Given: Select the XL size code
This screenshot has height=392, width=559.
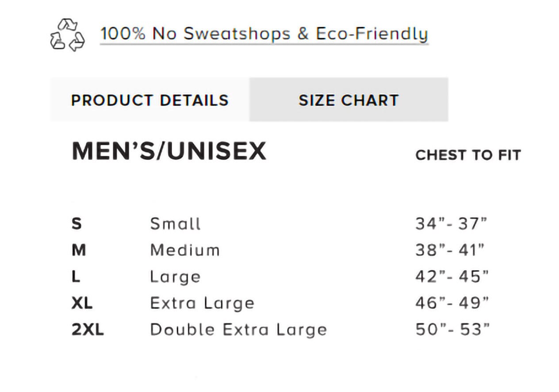Looking at the screenshot, I should click(x=82, y=304).
